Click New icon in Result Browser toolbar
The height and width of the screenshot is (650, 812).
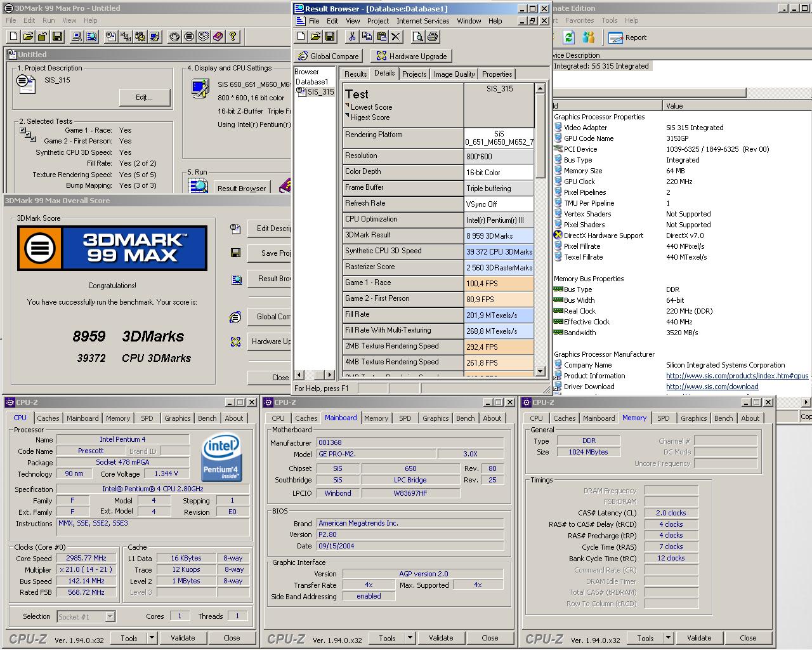click(x=301, y=37)
